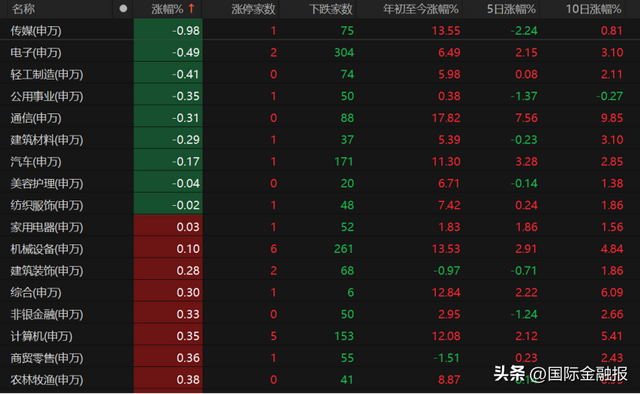
Task: Click the 12.84 year-to-date value for 综合
Action: point(446,293)
